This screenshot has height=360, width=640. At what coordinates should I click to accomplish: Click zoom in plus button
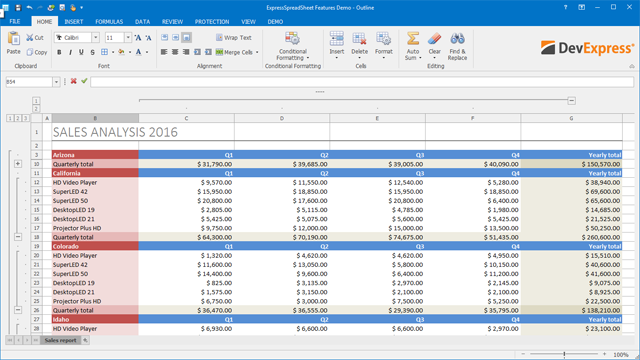(604, 354)
